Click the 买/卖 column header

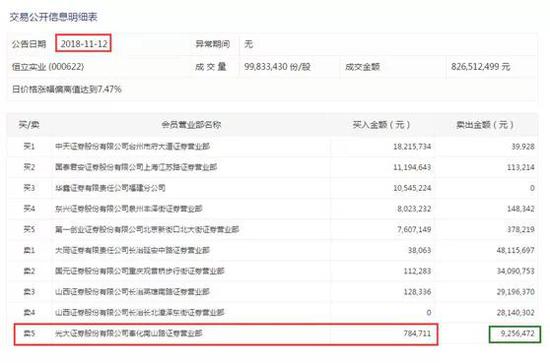pos(29,125)
